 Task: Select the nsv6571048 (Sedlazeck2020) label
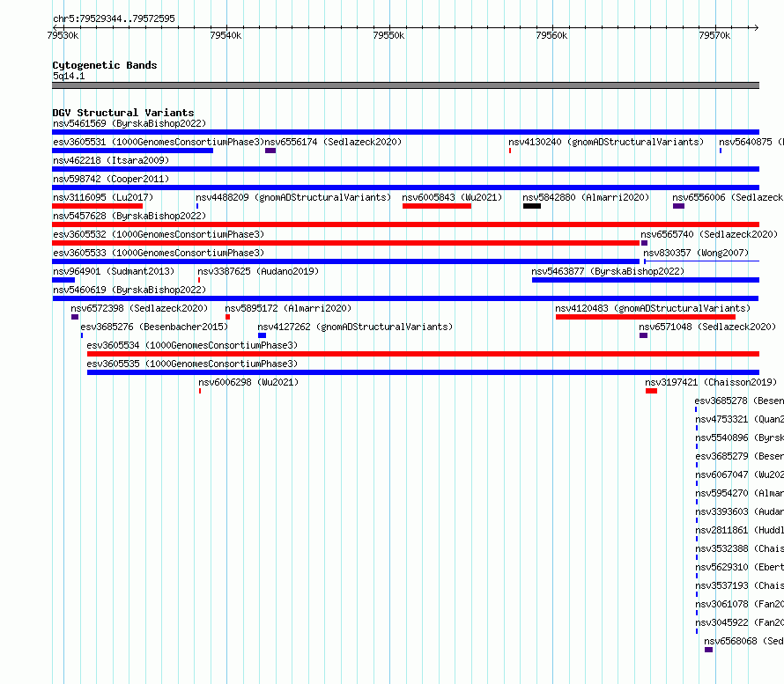pos(707,327)
